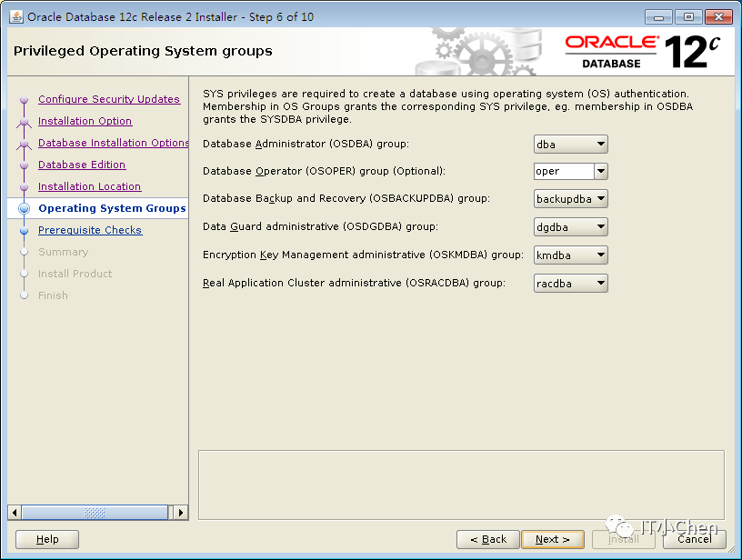742x560 pixels.
Task: Click the 'Real Application Cluster administrative (OSRACDBA) group' label
Action: pyautogui.click(x=354, y=283)
